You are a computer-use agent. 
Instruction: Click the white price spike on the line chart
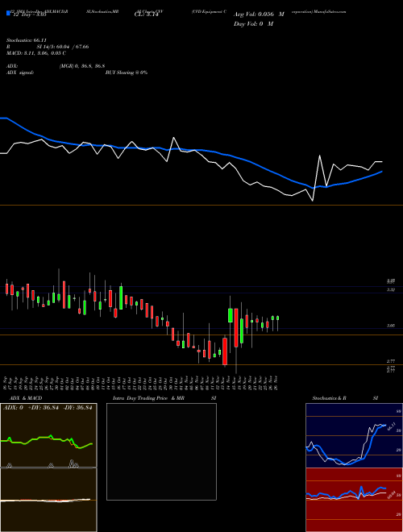(319, 156)
